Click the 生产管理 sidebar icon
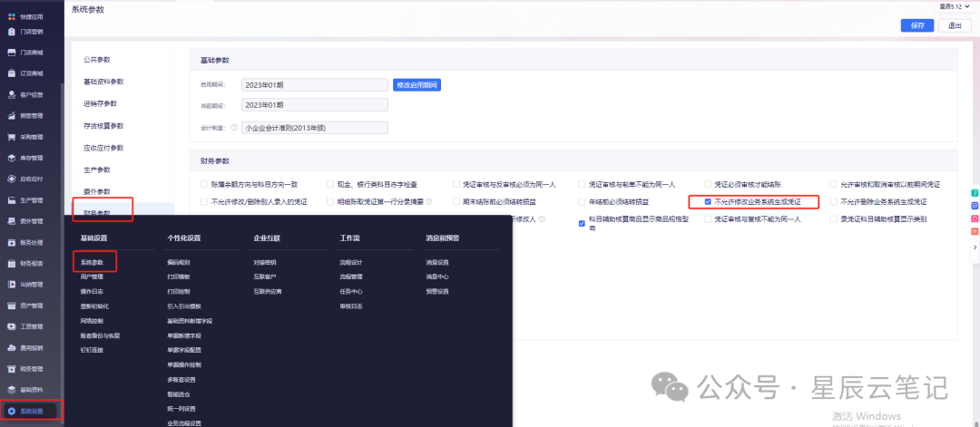This screenshot has width=980, height=427. coord(12,200)
